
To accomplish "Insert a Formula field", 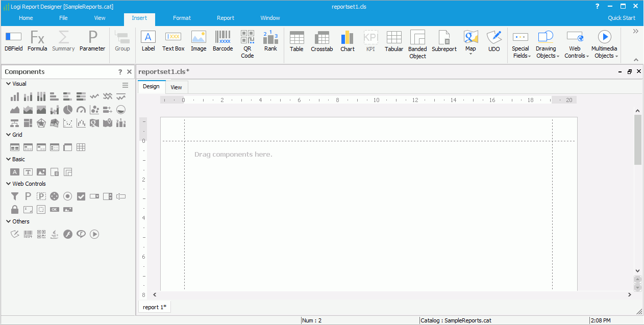I will pyautogui.click(x=37, y=41).
